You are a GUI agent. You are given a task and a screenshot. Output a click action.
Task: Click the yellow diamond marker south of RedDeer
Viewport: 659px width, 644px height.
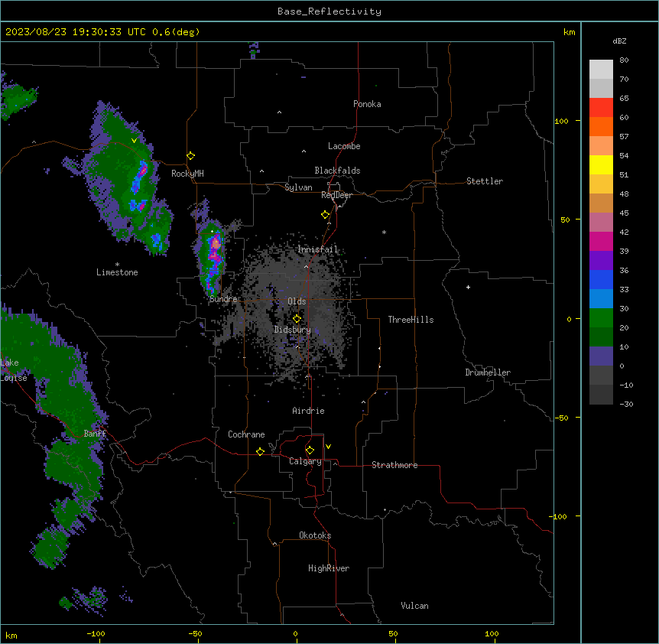[326, 215]
